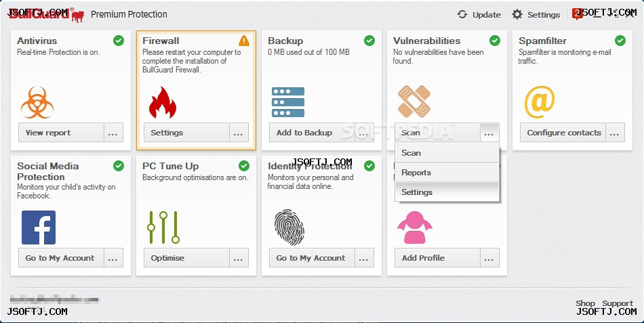Click the Spamfilter yellow @ icon
The width and height of the screenshot is (644, 323).
click(x=540, y=102)
